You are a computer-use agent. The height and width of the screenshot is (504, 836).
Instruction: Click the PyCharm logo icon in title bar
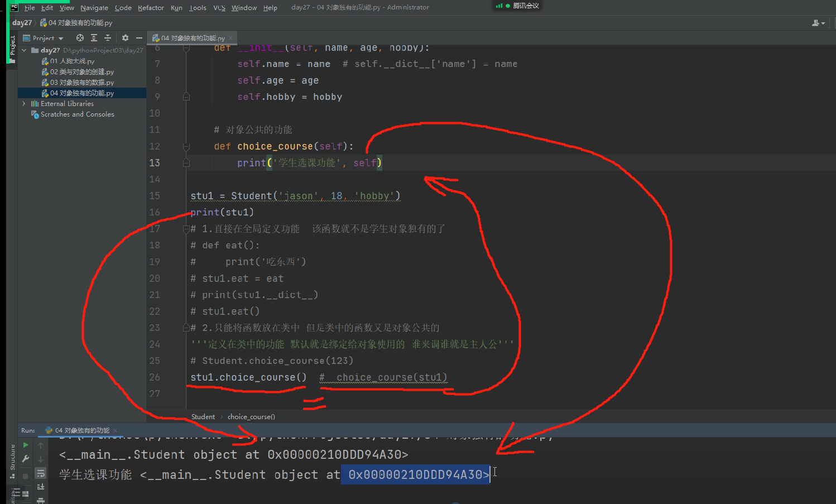coord(15,7)
